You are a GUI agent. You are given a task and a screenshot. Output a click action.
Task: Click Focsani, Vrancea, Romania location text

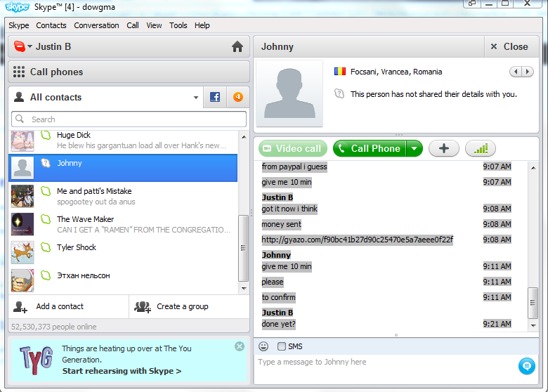396,72
